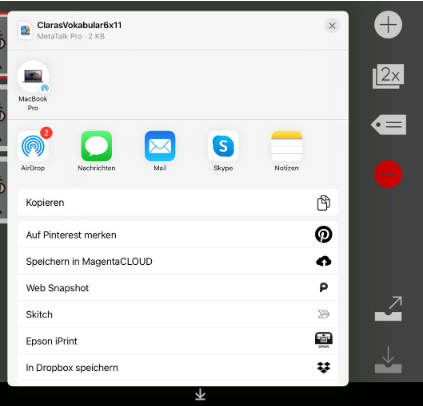This screenshot has width=423, height=406.
Task: Select Auf Pinterest merken
Action: click(178, 235)
